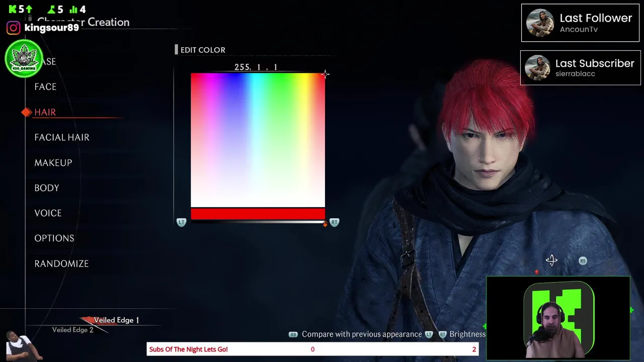
Task: Click the brightness slider orange handle
Action: coord(325,224)
